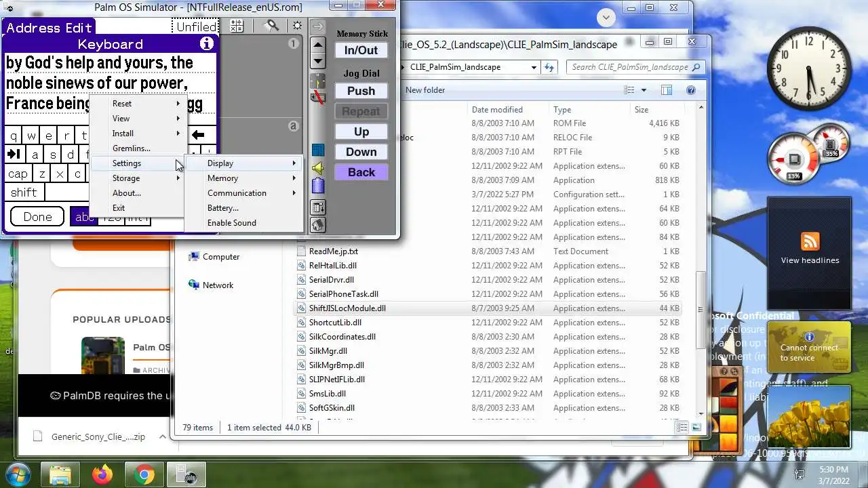The height and width of the screenshot is (488, 868).
Task: Expand the Reset submenu
Action: tap(137, 104)
